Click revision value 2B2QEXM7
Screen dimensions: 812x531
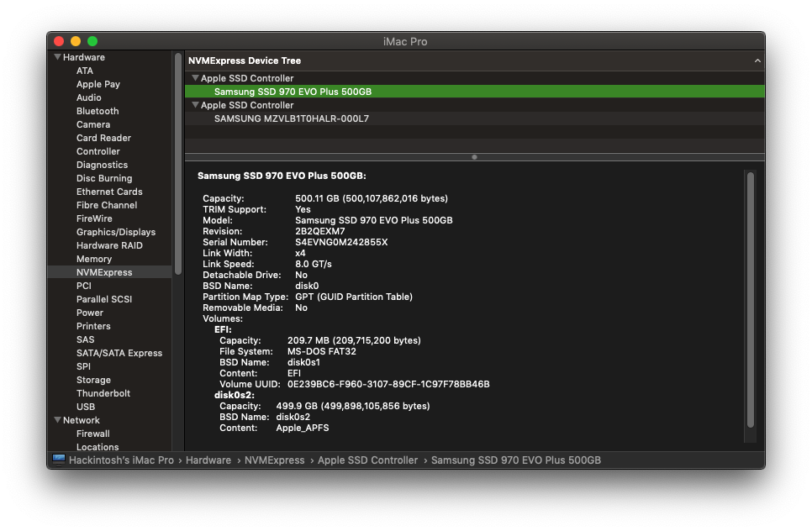[320, 231]
